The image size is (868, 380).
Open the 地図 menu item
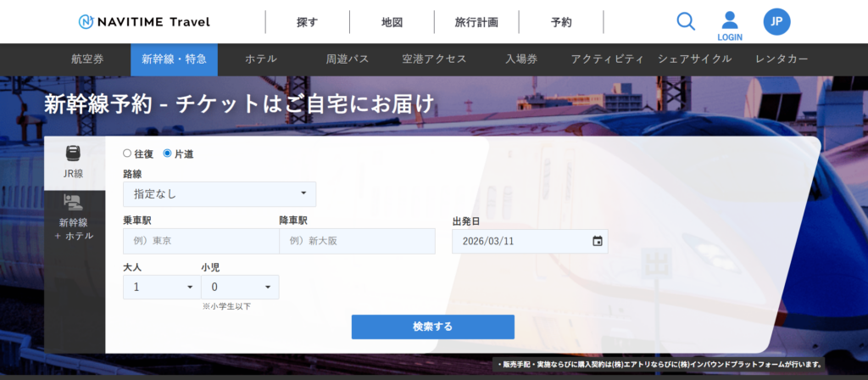(x=391, y=22)
